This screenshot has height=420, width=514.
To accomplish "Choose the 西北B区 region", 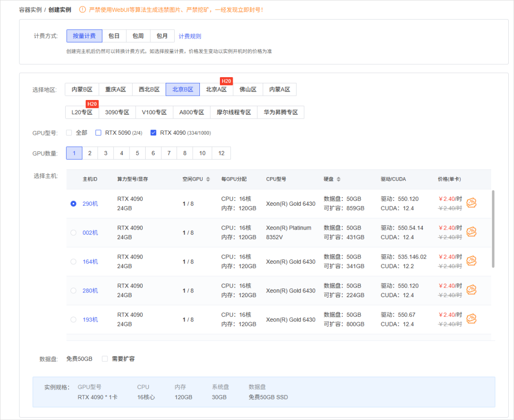I will (149, 90).
